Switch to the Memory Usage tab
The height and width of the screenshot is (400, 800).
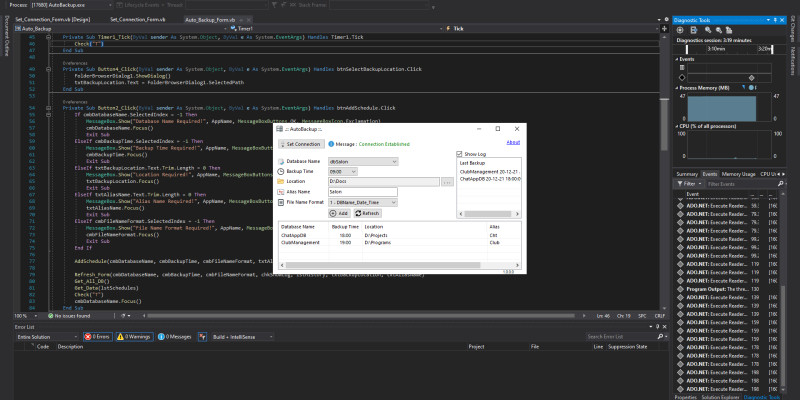pos(738,173)
